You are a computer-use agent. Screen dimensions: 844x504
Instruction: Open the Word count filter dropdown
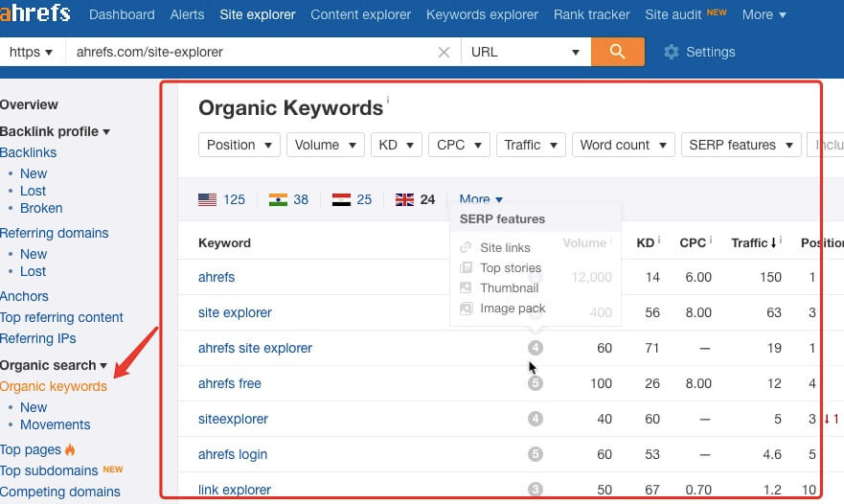pos(624,145)
